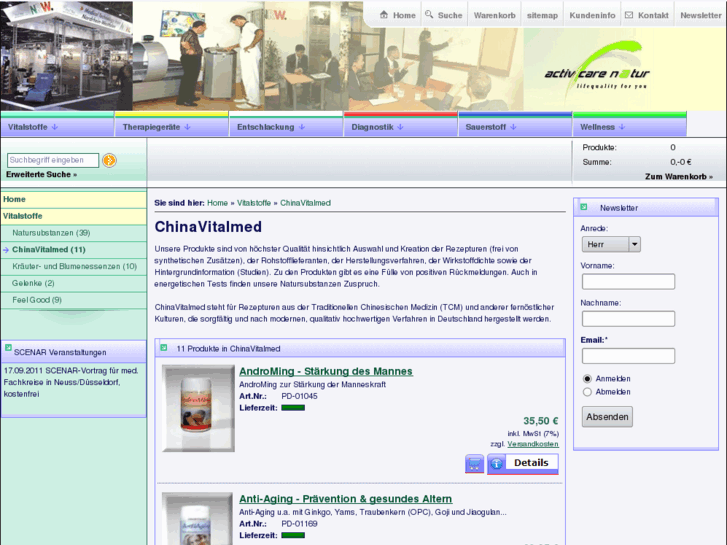This screenshot has width=727, height=545.
Task: Click the orange search go arrow icon
Action: pyautogui.click(x=109, y=160)
